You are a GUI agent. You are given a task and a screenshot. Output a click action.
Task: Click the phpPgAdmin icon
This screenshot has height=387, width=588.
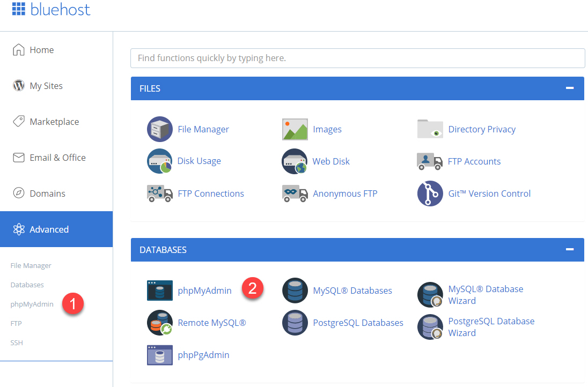pyautogui.click(x=160, y=355)
